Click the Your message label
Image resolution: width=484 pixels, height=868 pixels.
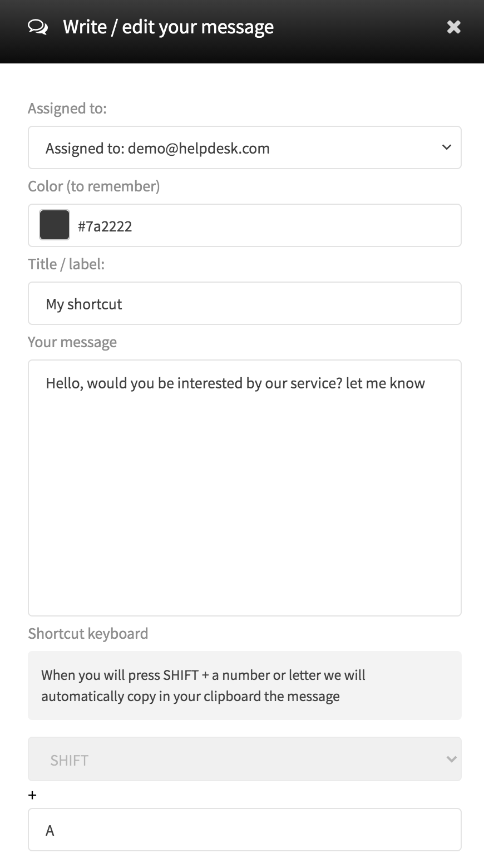72,342
